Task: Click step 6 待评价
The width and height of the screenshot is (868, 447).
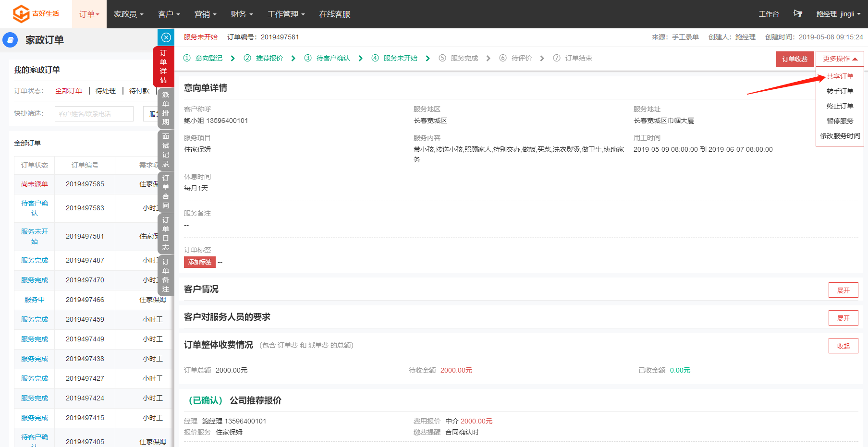Action: [x=516, y=58]
